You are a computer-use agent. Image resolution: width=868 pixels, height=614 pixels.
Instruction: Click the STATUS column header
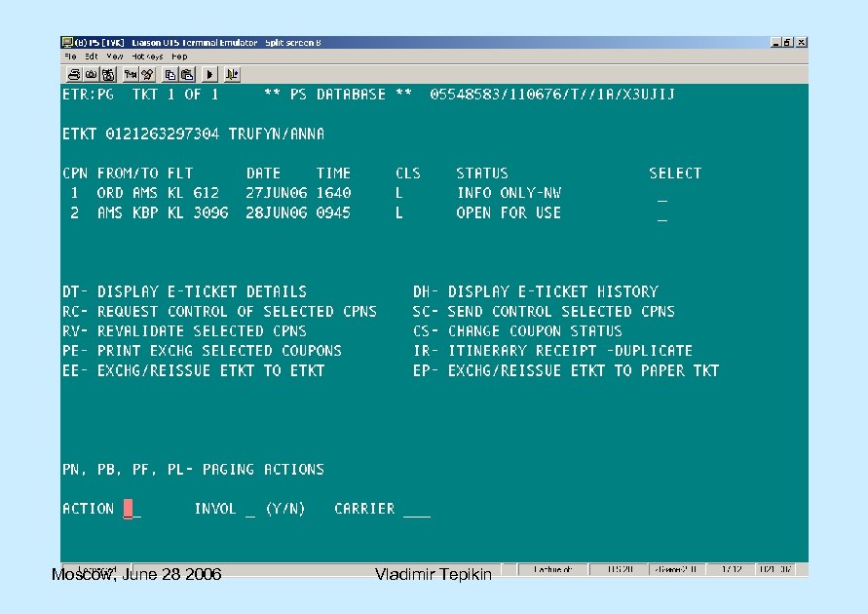click(x=482, y=173)
